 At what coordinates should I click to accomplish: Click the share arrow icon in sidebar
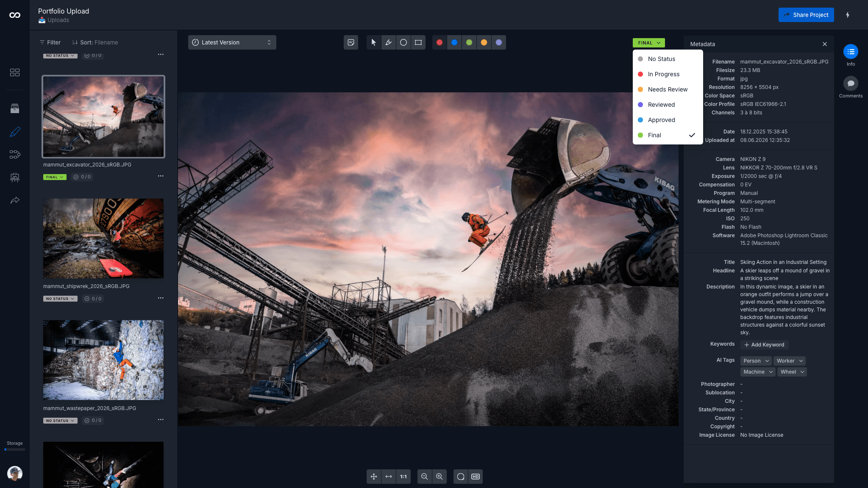(x=15, y=200)
